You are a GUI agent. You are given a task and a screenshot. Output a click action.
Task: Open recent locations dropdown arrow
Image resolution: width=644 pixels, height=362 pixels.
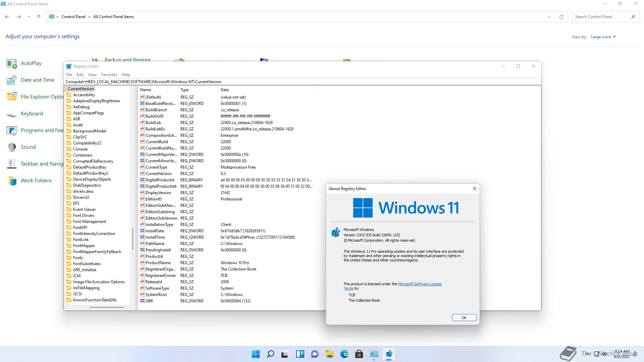pyautogui.click(x=29, y=17)
